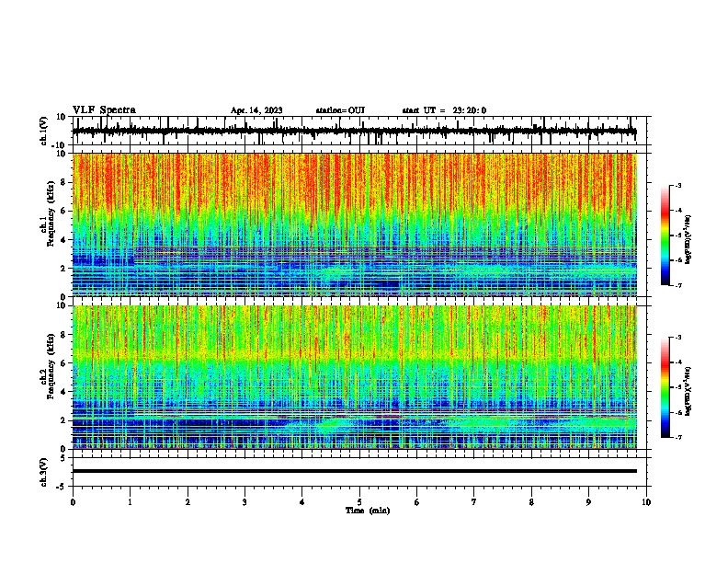Click the "ch.3(V)" axis label
Screen dimensions: 728x563
[43, 472]
